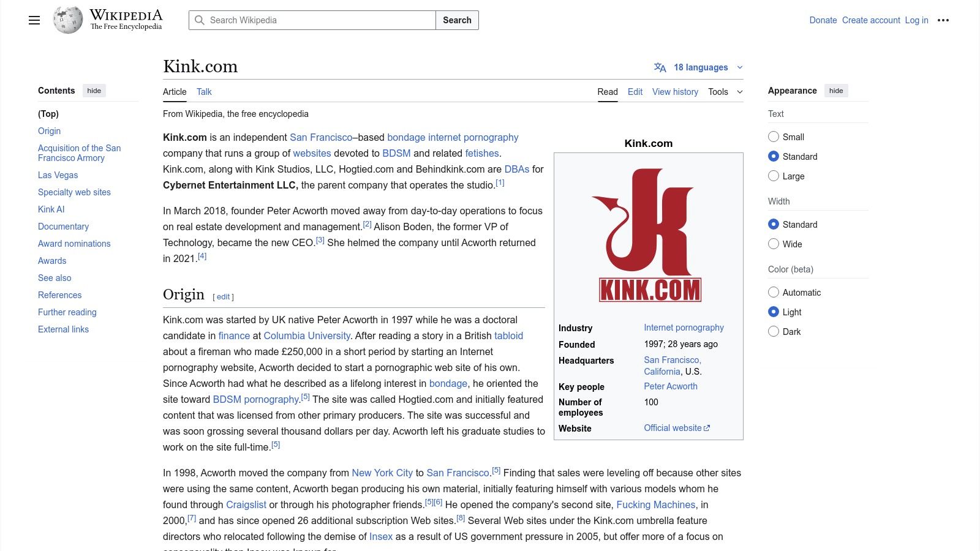Viewport: 980px width, 551px height.
Task: Open the Edit tab
Action: pyautogui.click(x=635, y=92)
